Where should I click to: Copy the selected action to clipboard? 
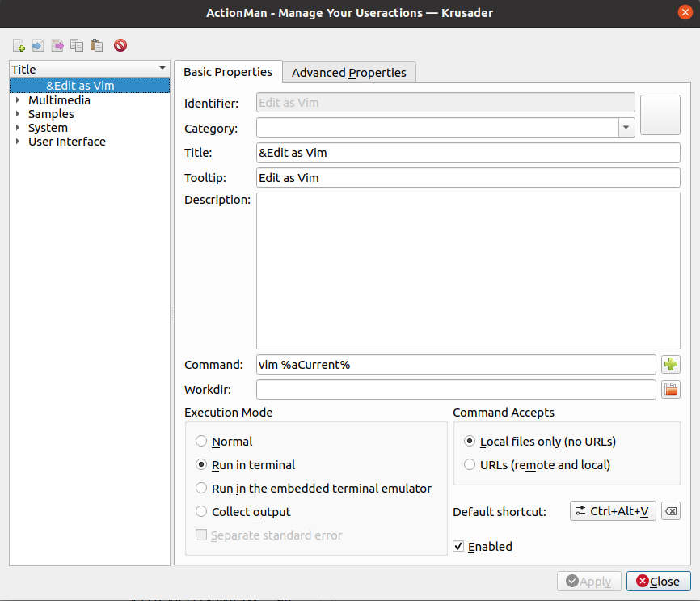(x=77, y=45)
